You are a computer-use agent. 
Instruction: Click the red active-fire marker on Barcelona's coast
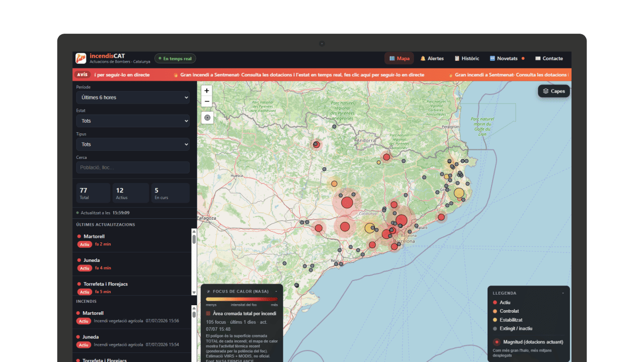pos(394,246)
